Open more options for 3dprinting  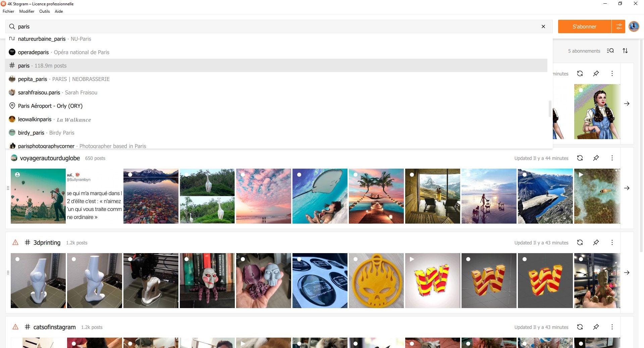(x=612, y=242)
